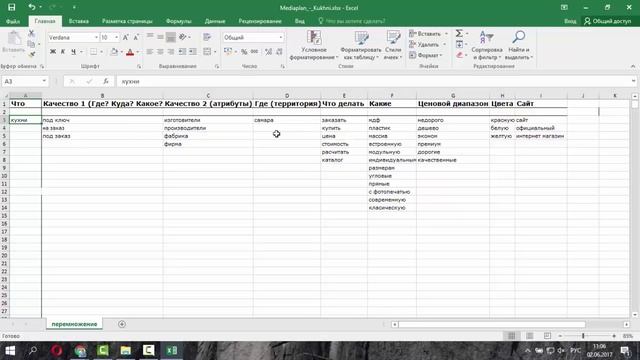Open Сортировка и фильтр menu
Screen dimensions: 640x360
[x=487, y=45]
